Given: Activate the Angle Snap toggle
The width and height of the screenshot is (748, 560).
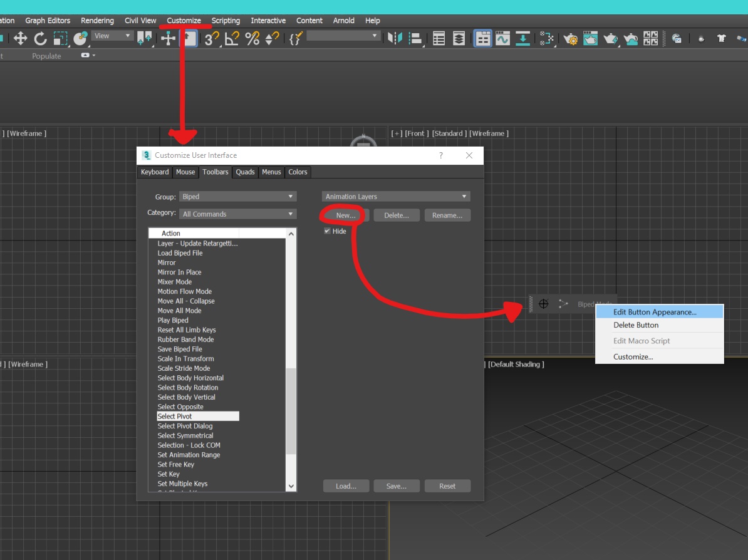Looking at the screenshot, I should [231, 38].
